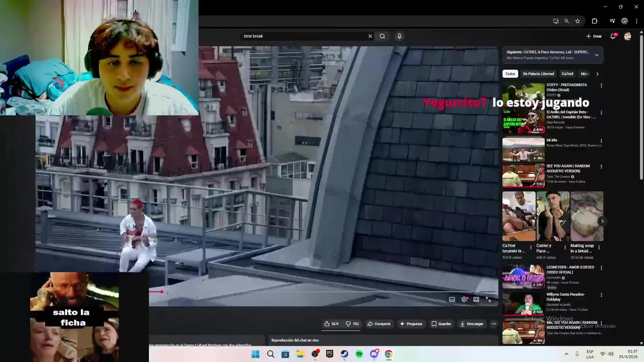Save the video with Guardar

pyautogui.click(x=441, y=324)
